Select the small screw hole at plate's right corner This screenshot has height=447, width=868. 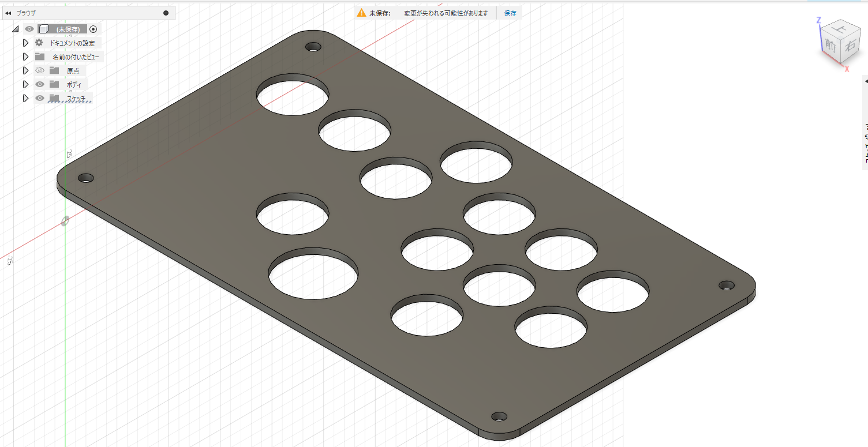click(x=727, y=285)
